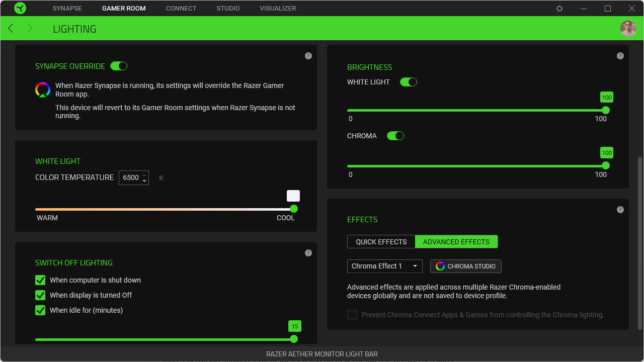Decrease color temperature with down stepper arrow
The width and height of the screenshot is (644, 362).
(144, 181)
